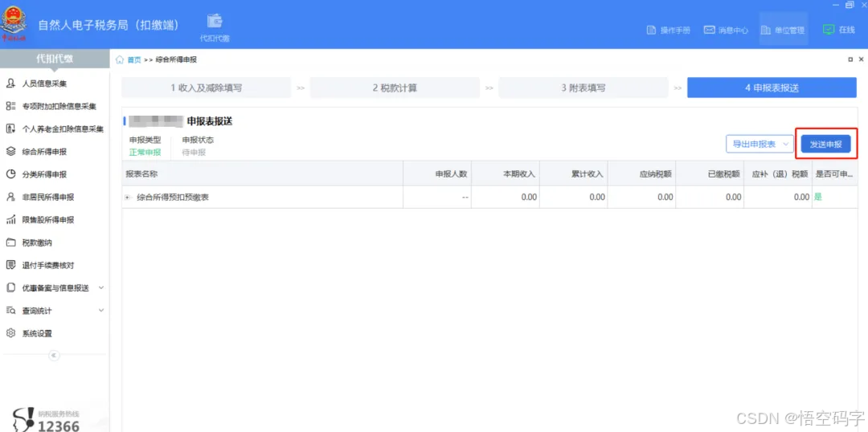Viewport: 868px width, 432px height.
Task: Open 单位管理 building icon
Action: click(x=766, y=30)
